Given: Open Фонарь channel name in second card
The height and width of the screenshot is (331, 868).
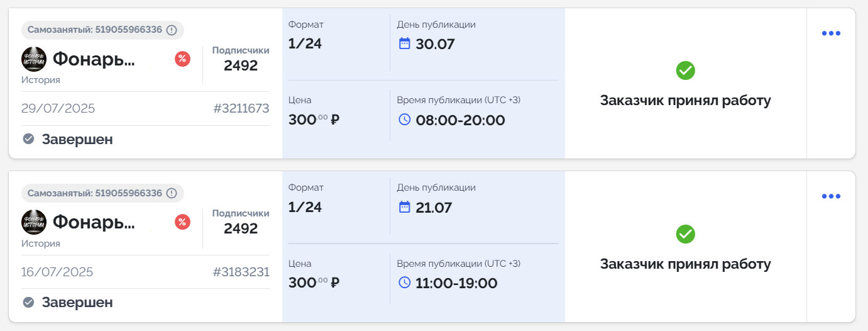Looking at the screenshot, I should 94,222.
